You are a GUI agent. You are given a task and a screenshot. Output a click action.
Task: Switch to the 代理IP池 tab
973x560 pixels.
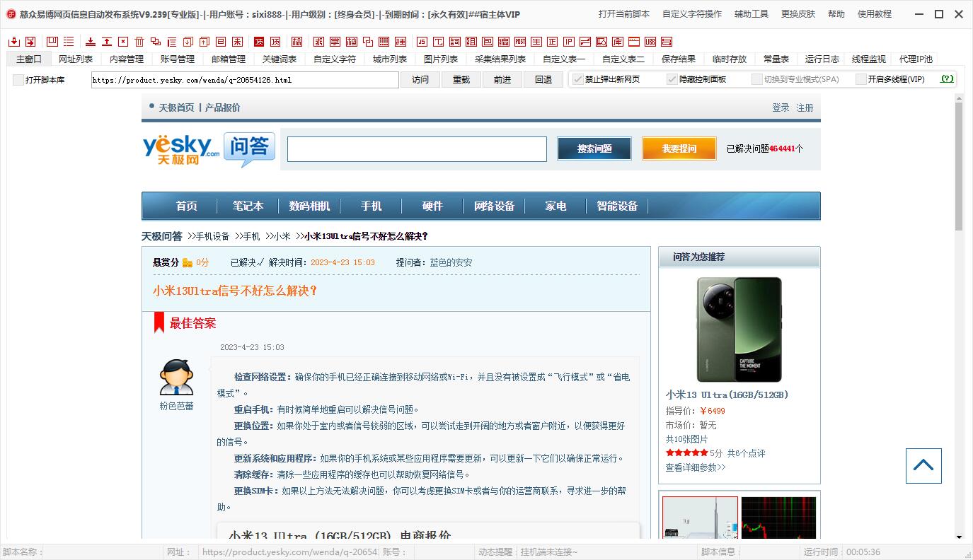[916, 59]
